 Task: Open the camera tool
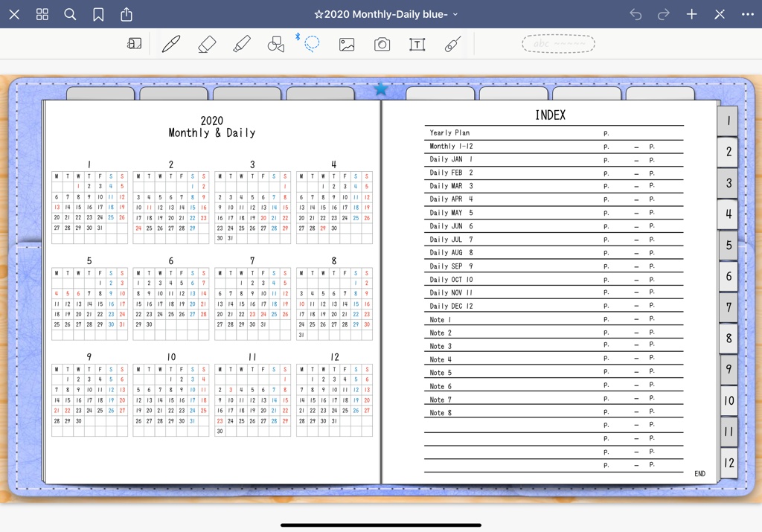pyautogui.click(x=382, y=45)
